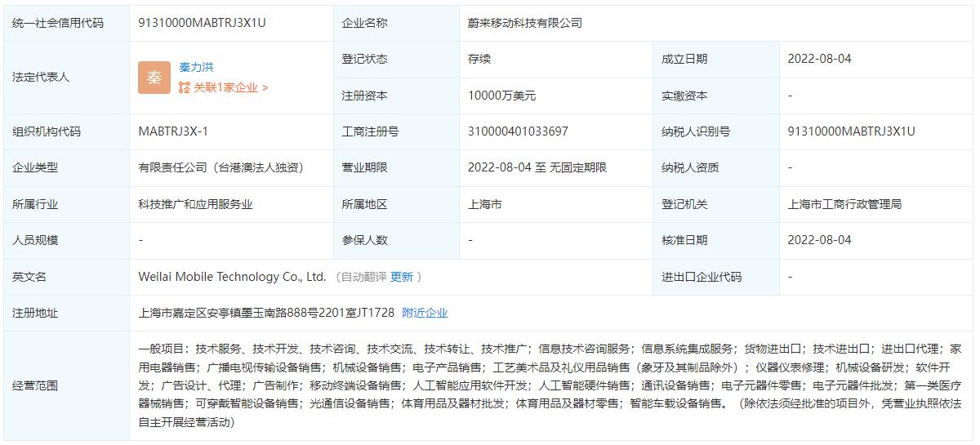
Task: Click the 统一社会信用代码 value 91310000MABTRJ3X1U
Action: (x=203, y=23)
